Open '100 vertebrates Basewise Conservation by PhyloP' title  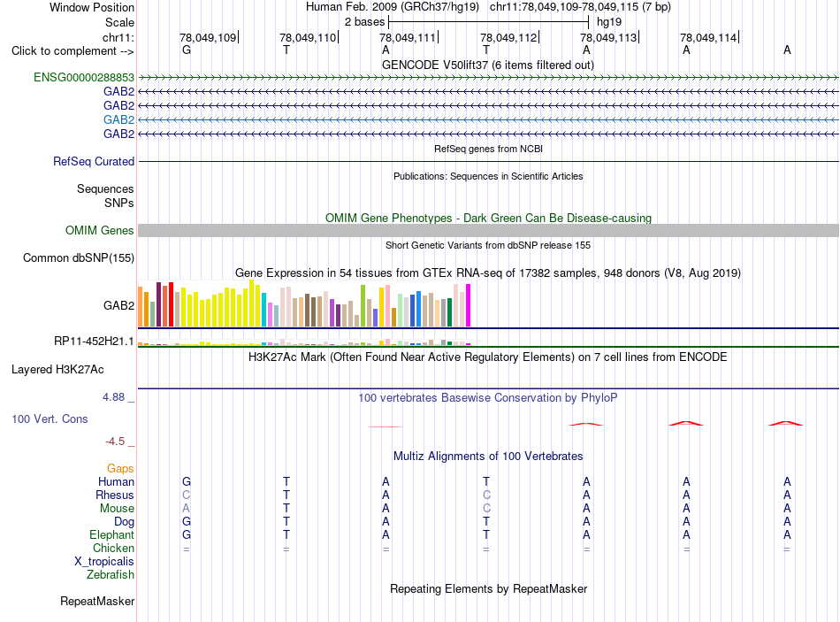tap(487, 398)
